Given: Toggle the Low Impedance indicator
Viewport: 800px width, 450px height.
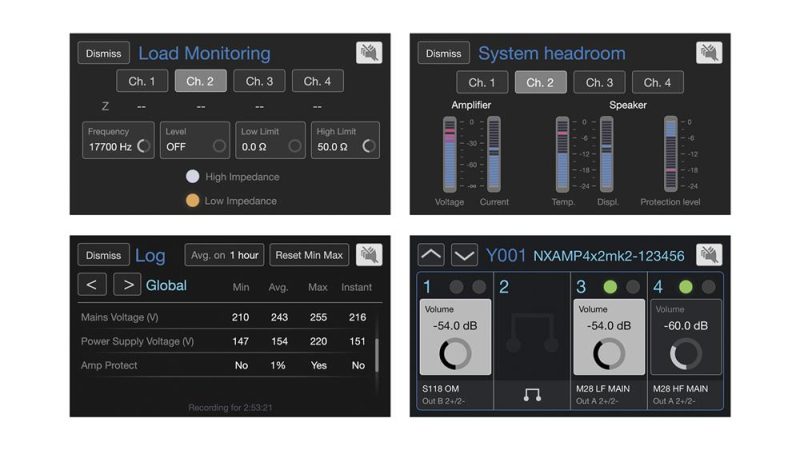Looking at the screenshot, I should click(x=192, y=201).
